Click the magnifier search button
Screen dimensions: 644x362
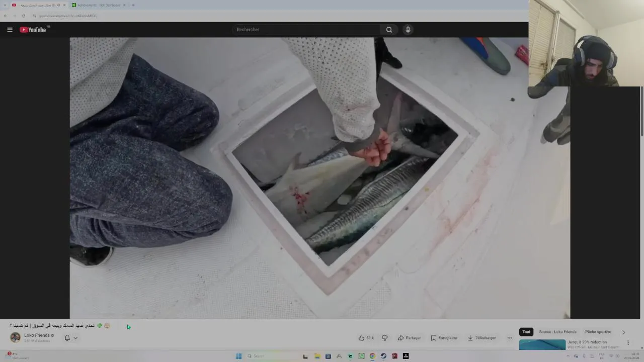389,30
